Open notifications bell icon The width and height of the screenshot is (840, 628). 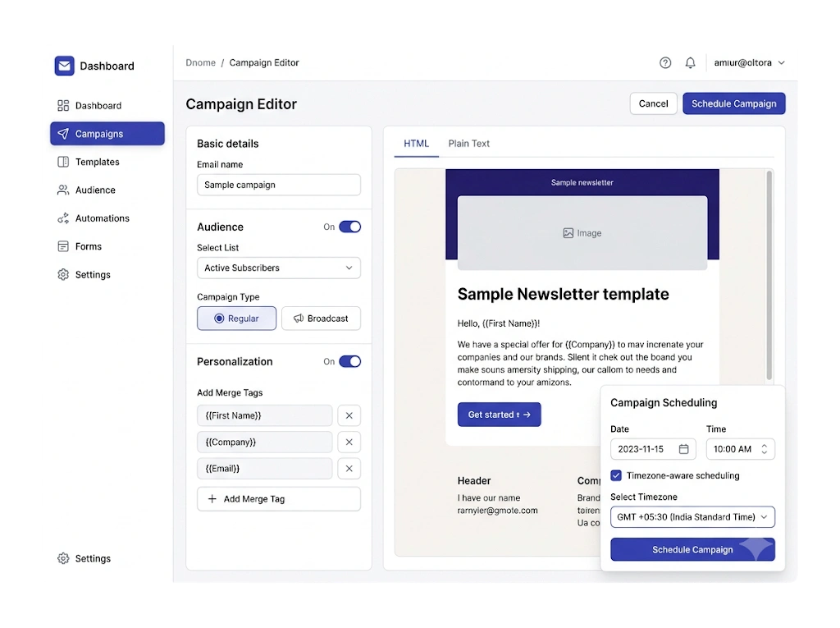(x=691, y=62)
